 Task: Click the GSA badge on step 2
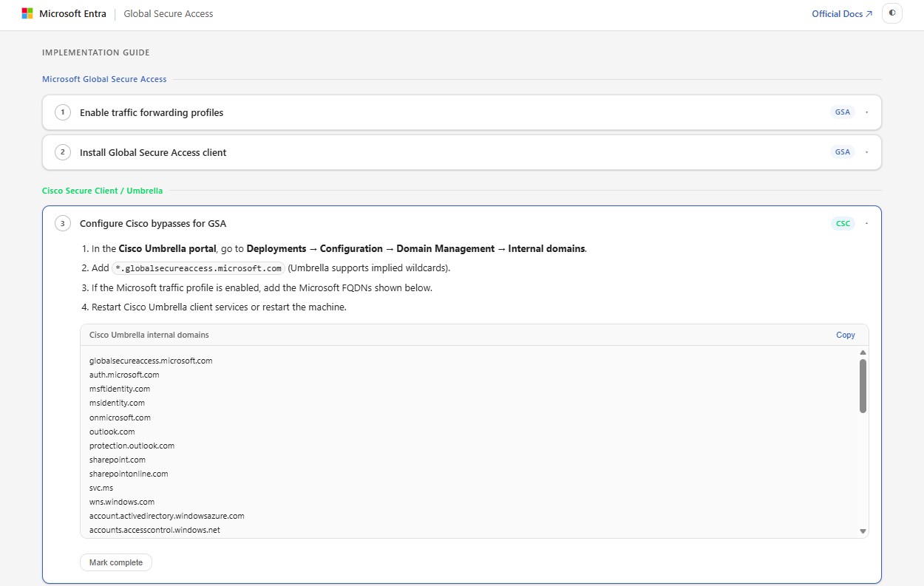pyautogui.click(x=842, y=152)
